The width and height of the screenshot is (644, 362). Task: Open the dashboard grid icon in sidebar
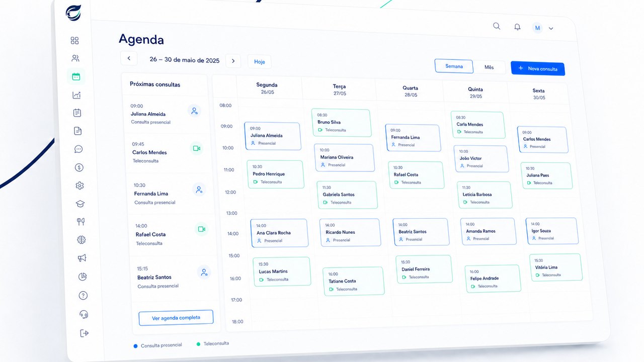[x=75, y=41]
